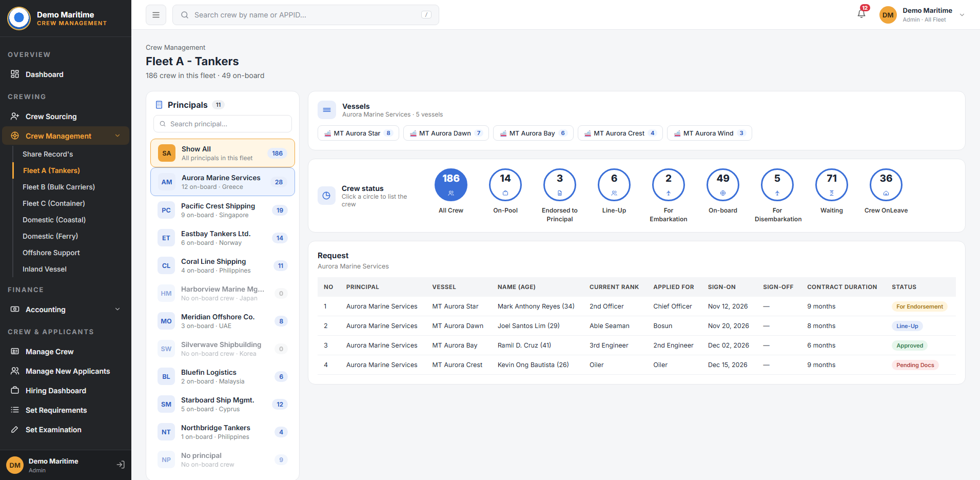
Task: Click Mark Anthony Reyes (34) name
Action: pyautogui.click(x=536, y=306)
